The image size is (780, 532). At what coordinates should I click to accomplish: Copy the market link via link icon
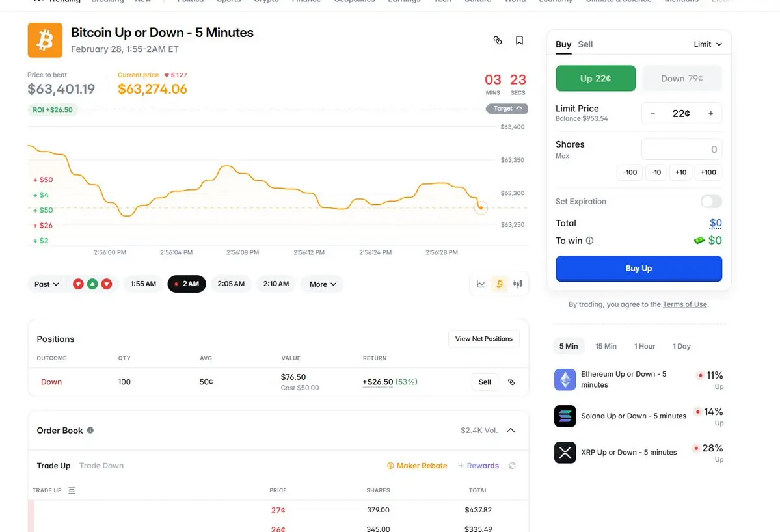coord(498,40)
